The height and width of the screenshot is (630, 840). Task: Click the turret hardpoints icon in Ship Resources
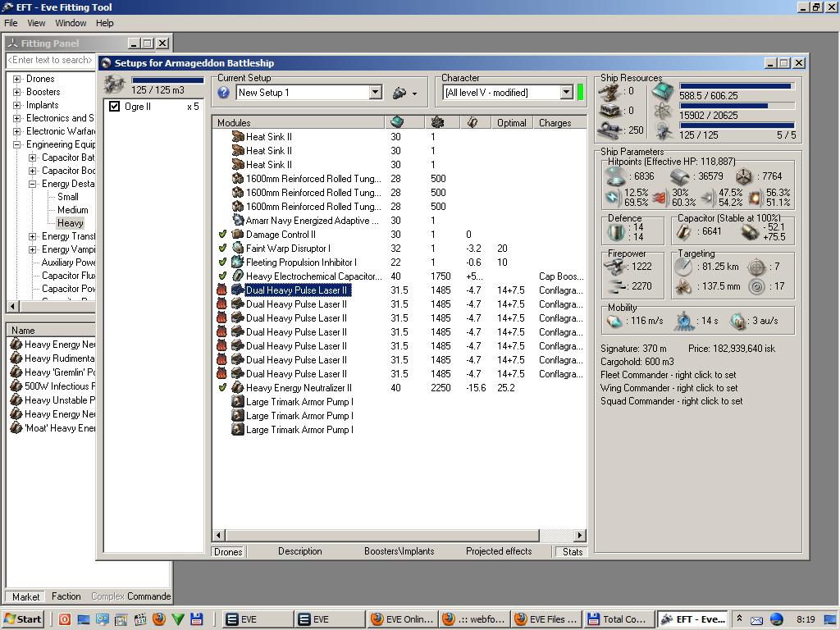[x=610, y=92]
